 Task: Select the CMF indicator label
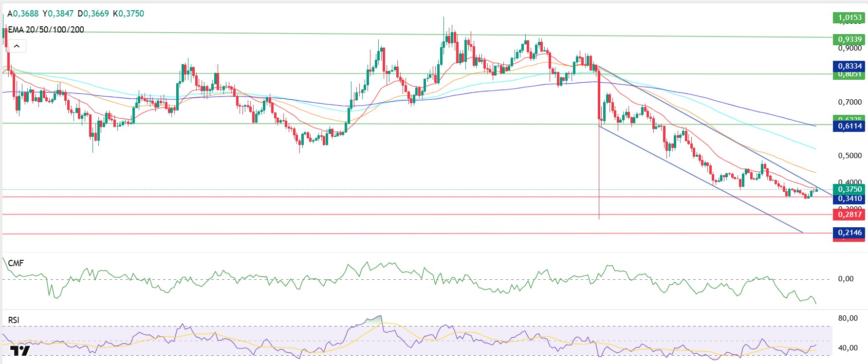16,263
